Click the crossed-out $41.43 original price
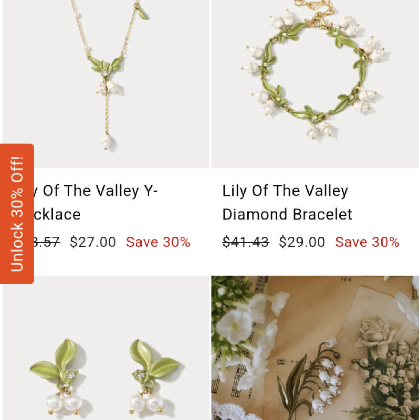Image resolution: width=420 pixels, height=420 pixels. tap(246, 242)
